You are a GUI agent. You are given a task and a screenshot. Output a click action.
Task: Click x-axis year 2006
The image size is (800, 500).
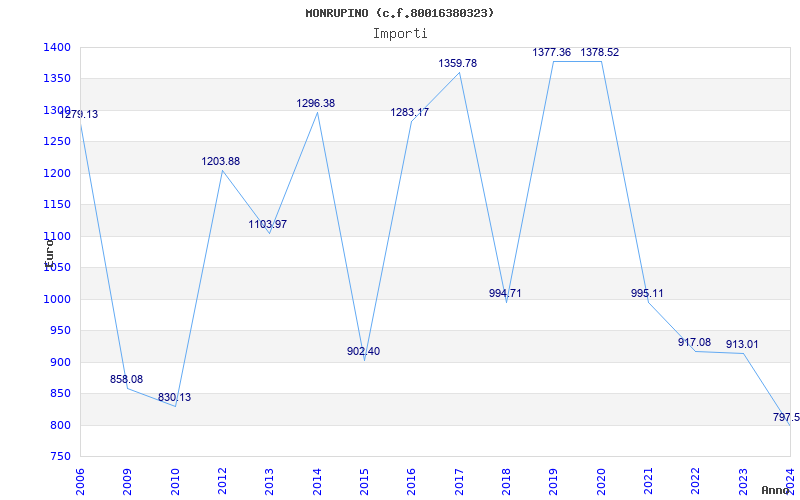tap(80, 482)
